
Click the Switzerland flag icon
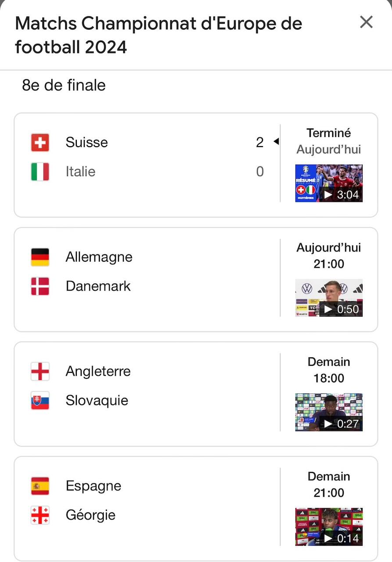(40, 143)
